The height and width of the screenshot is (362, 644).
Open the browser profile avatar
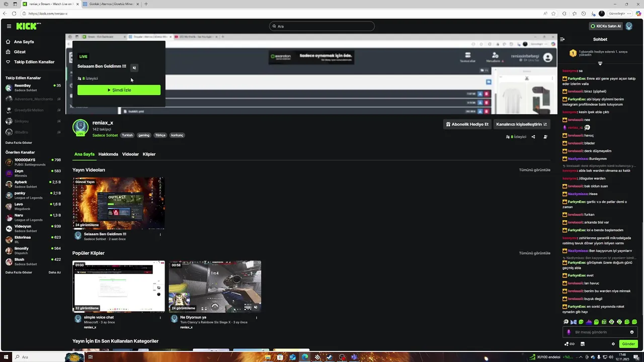tap(602, 14)
